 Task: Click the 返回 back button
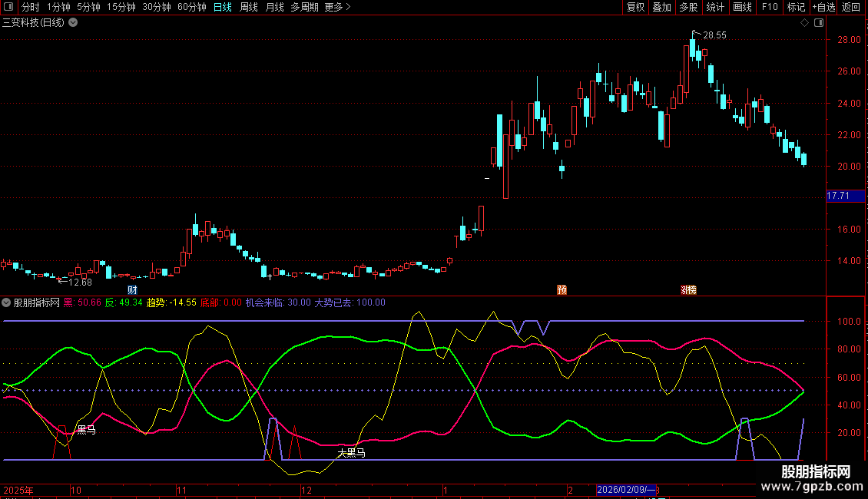coord(851,7)
